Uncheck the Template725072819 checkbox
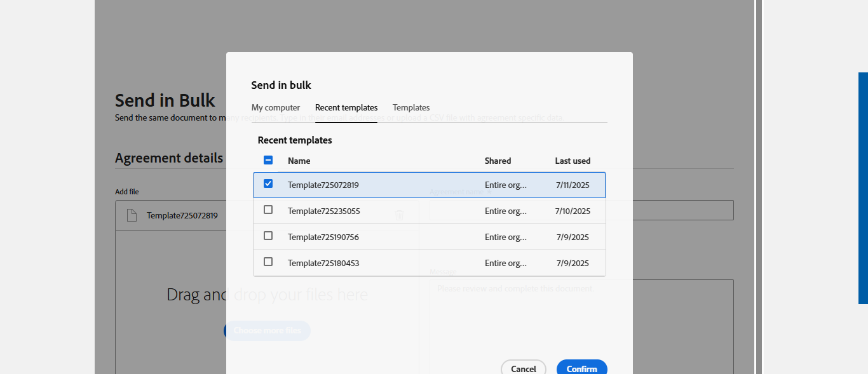 268,184
